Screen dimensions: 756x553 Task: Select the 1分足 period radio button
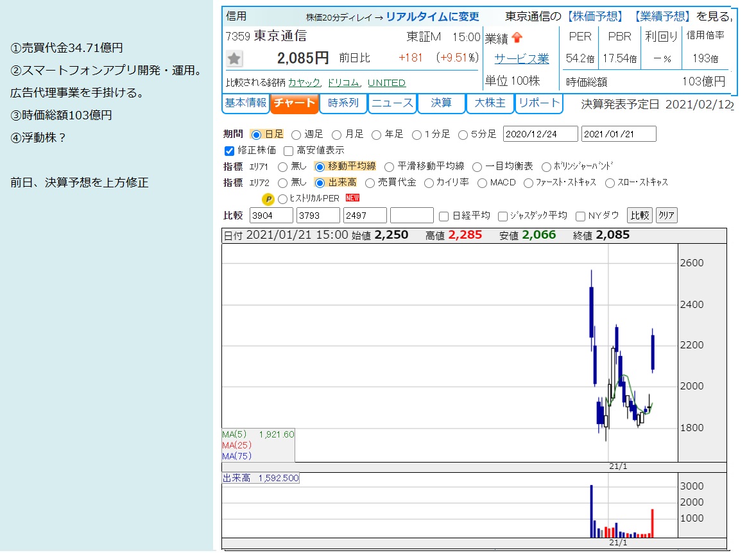tap(417, 135)
